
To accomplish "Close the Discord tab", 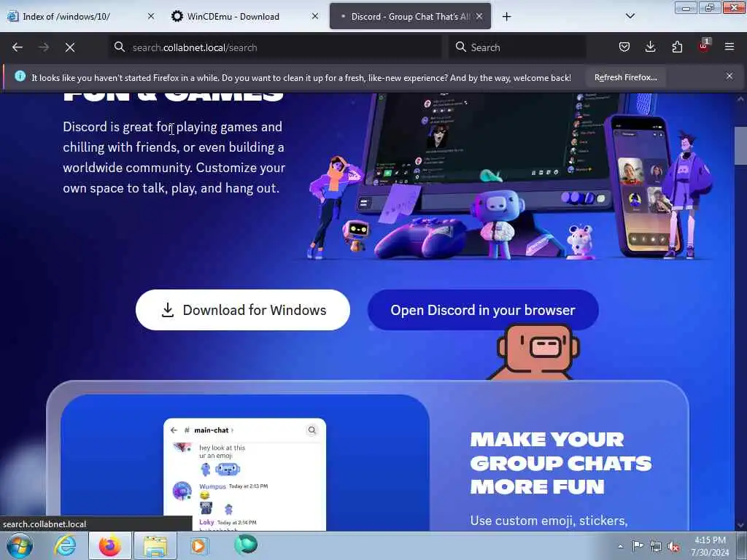I will coord(479,16).
